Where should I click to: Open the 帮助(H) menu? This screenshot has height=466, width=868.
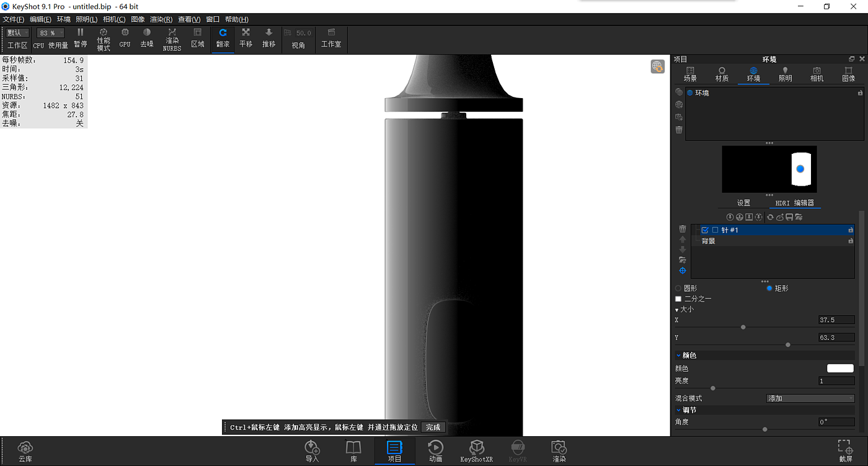click(236, 19)
